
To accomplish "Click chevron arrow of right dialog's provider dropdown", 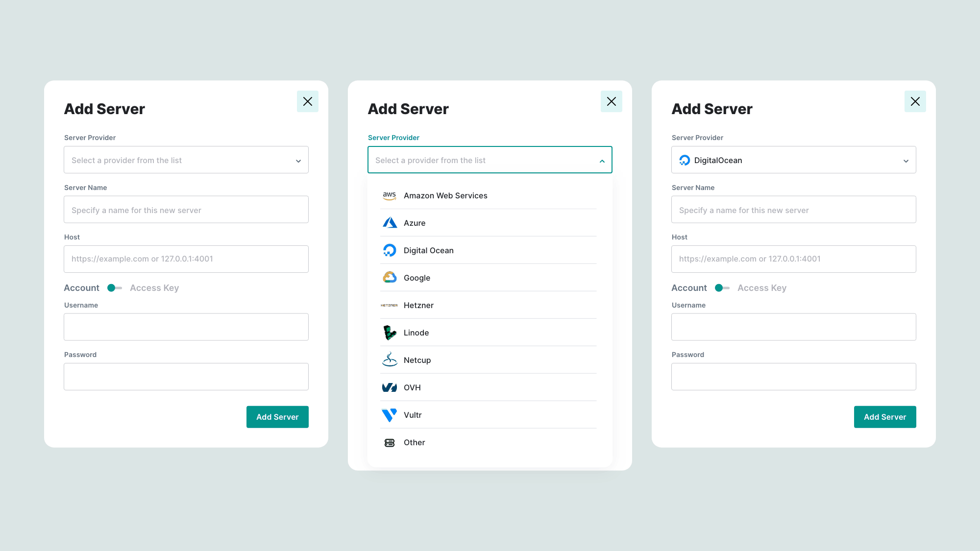I will pos(906,161).
